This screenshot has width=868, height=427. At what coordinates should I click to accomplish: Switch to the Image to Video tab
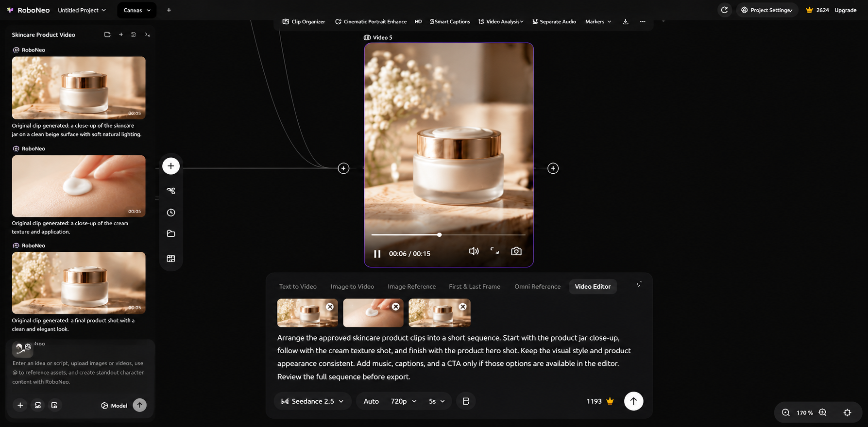[x=352, y=287]
